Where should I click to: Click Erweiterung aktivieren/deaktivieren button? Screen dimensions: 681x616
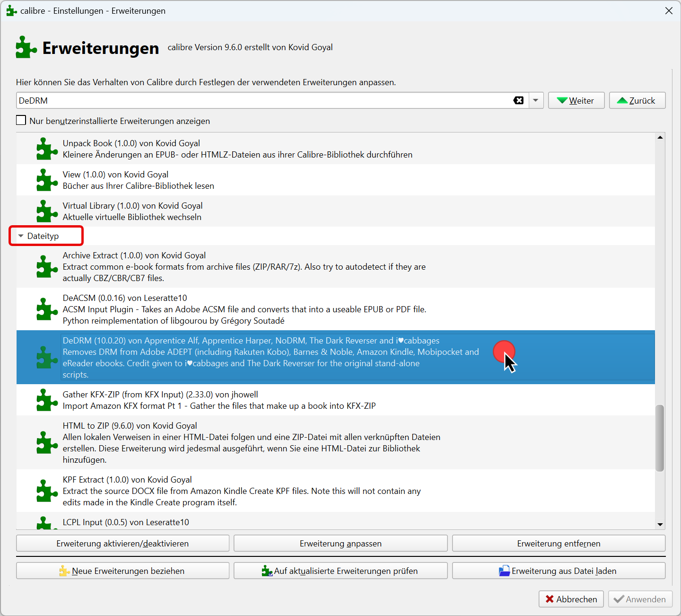tap(122, 543)
